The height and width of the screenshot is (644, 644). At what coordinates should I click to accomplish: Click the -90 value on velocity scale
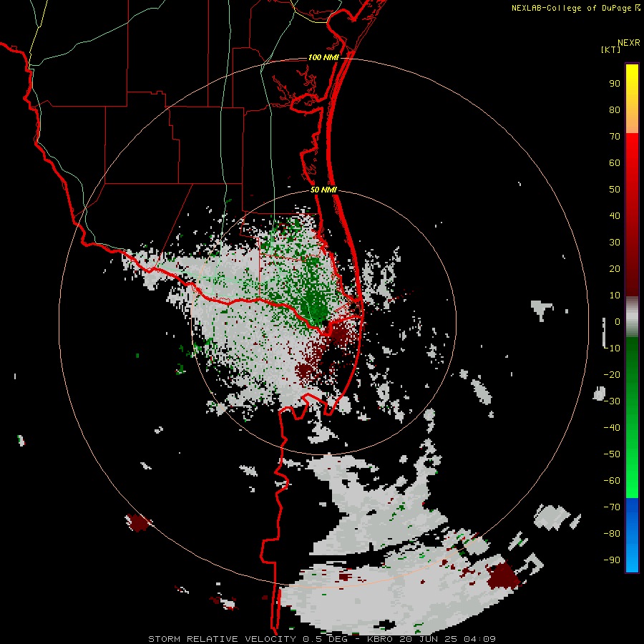[612, 560]
